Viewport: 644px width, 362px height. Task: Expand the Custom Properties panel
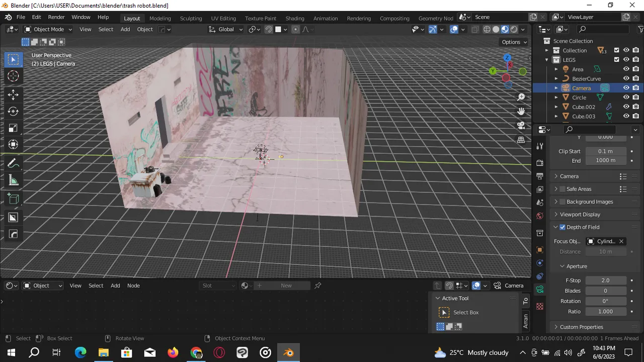[x=556, y=327]
